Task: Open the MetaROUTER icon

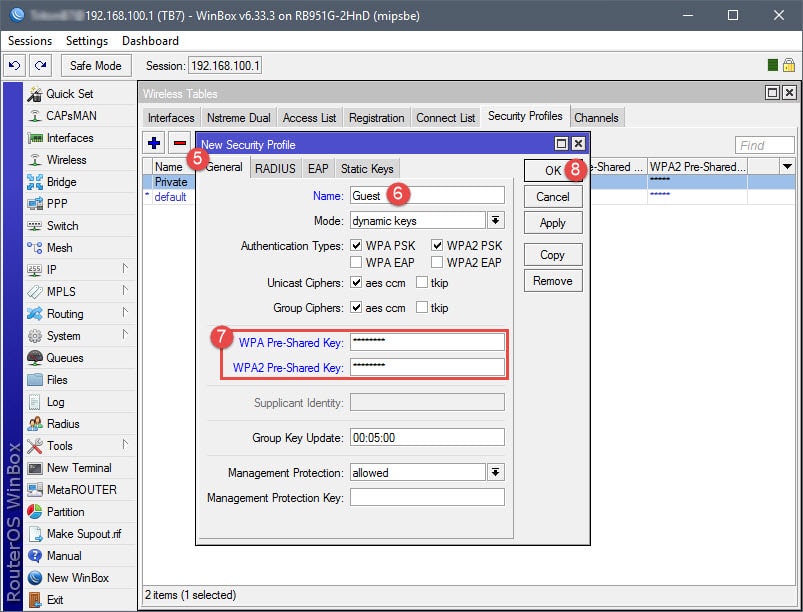Action: point(35,490)
